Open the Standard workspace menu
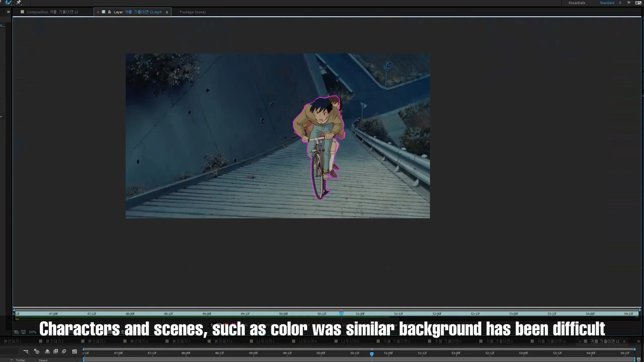 click(x=620, y=3)
